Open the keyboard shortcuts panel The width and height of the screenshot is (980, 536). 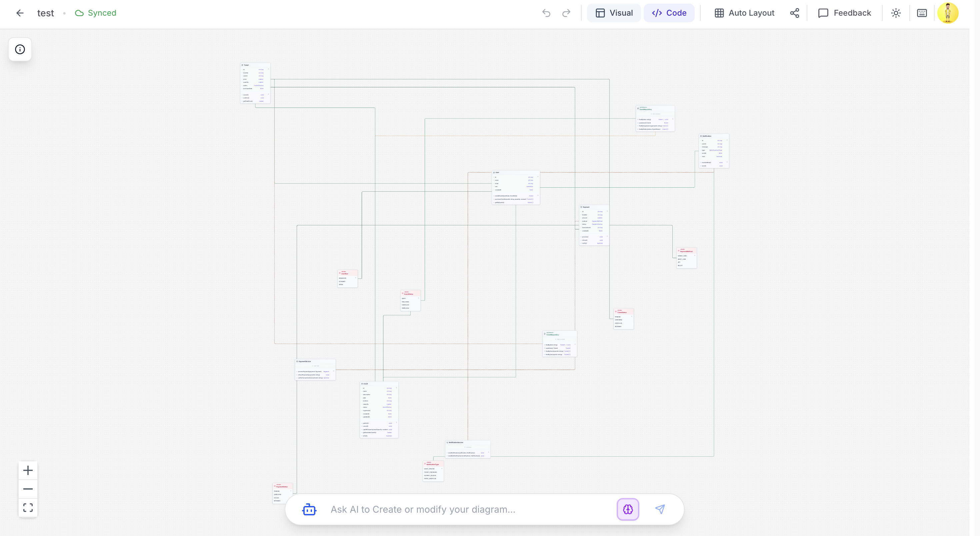(x=922, y=13)
